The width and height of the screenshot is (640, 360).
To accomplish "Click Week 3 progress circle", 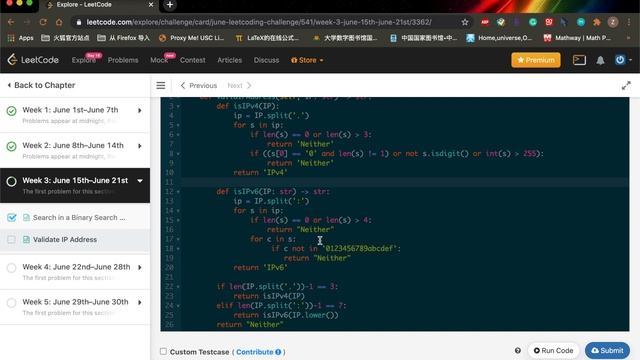I will 11,181.
